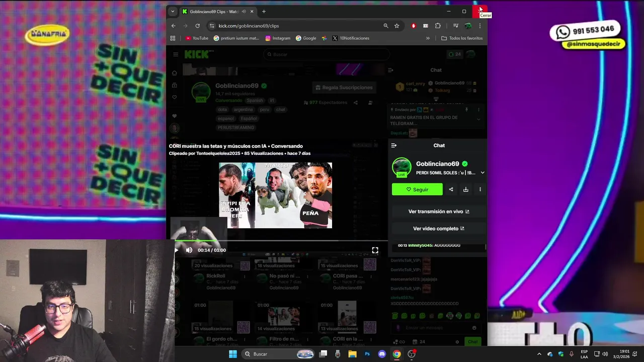Open the 'No pasó ni ...' clip card
This screenshot has width=644, height=362.
coord(284,276)
